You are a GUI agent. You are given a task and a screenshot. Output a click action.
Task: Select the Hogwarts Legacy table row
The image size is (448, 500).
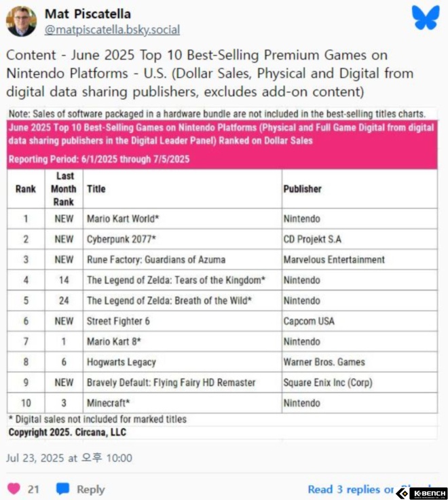tap(223, 362)
